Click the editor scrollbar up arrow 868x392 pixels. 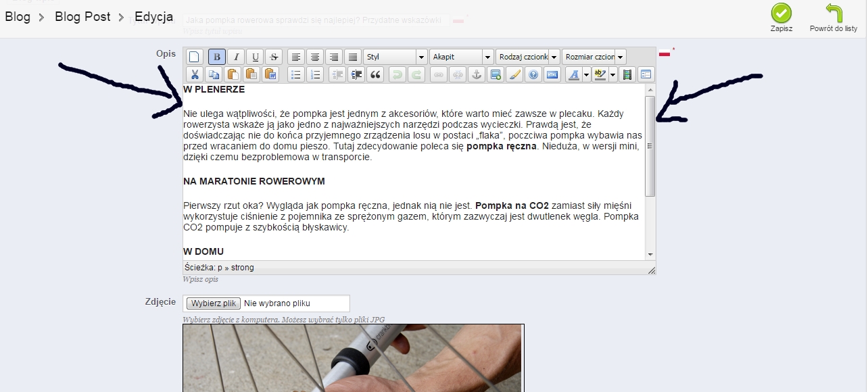point(650,89)
